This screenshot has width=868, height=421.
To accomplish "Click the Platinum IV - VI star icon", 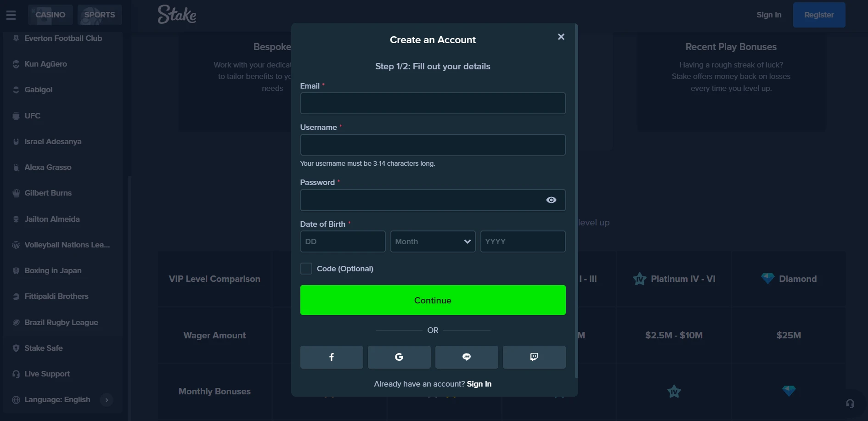I will click(639, 279).
